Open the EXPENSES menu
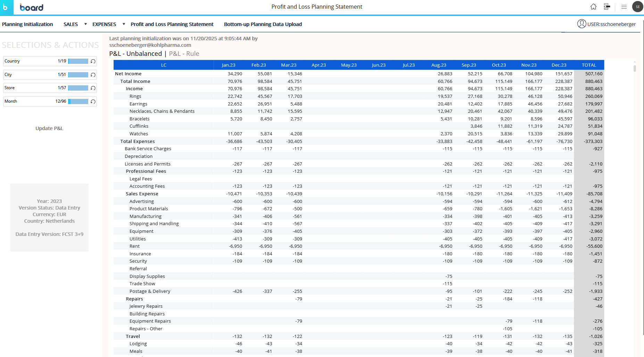 pyautogui.click(x=104, y=24)
